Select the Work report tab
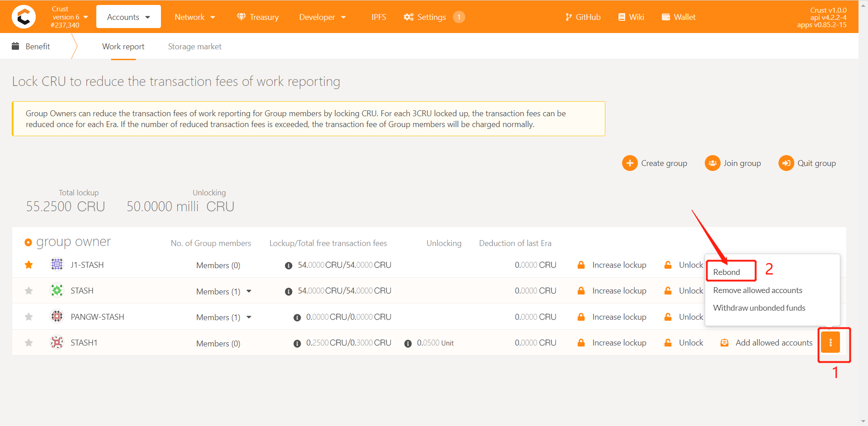The height and width of the screenshot is (426, 868). tap(123, 47)
